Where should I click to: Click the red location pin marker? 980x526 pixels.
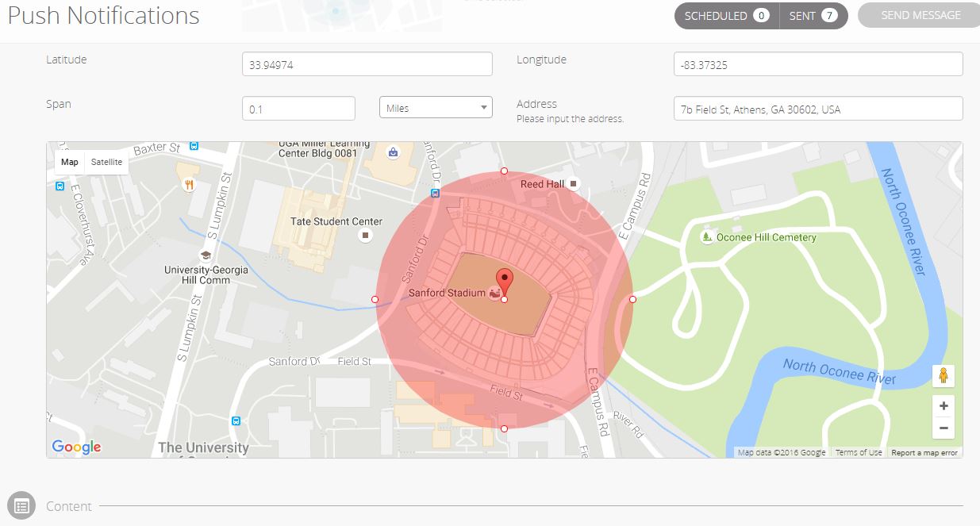pos(504,283)
